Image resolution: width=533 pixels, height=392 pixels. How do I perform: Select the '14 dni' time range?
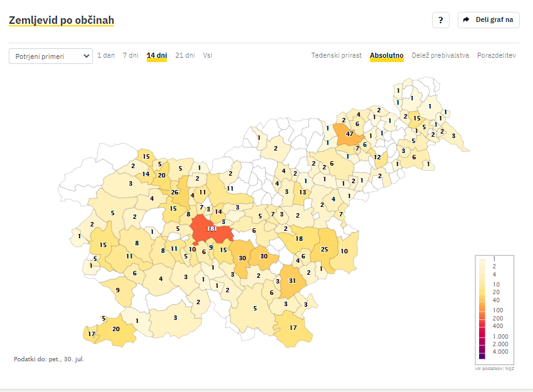(157, 55)
